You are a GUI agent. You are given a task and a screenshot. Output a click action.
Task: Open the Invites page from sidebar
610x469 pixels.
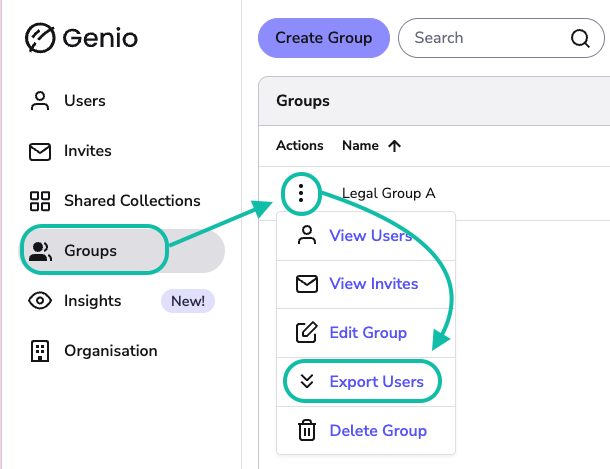click(122, 151)
